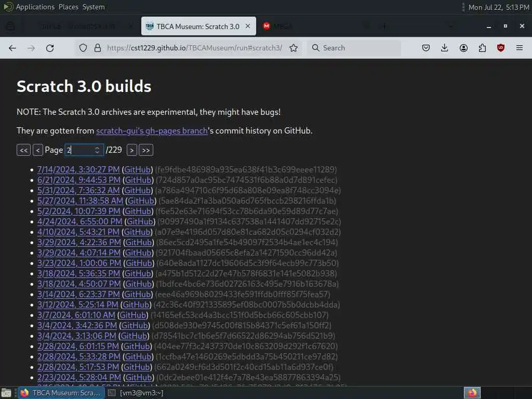The height and width of the screenshot is (399, 532).
Task: Click the clock showing Mon Jul 22
Action: 498,7
